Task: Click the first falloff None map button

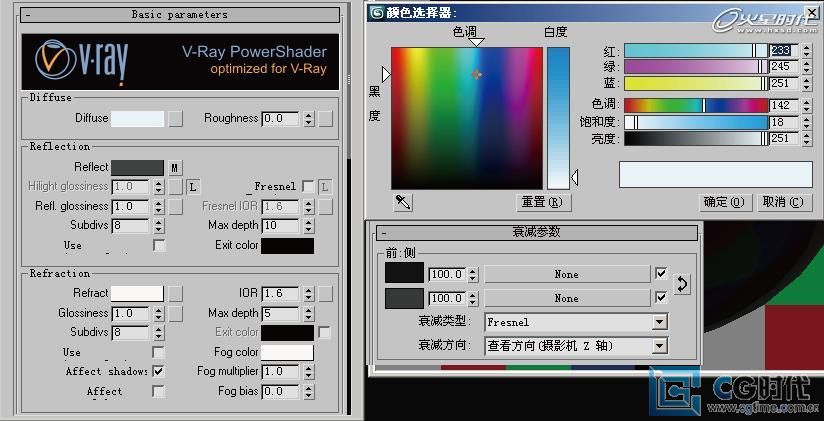Action: (x=566, y=274)
